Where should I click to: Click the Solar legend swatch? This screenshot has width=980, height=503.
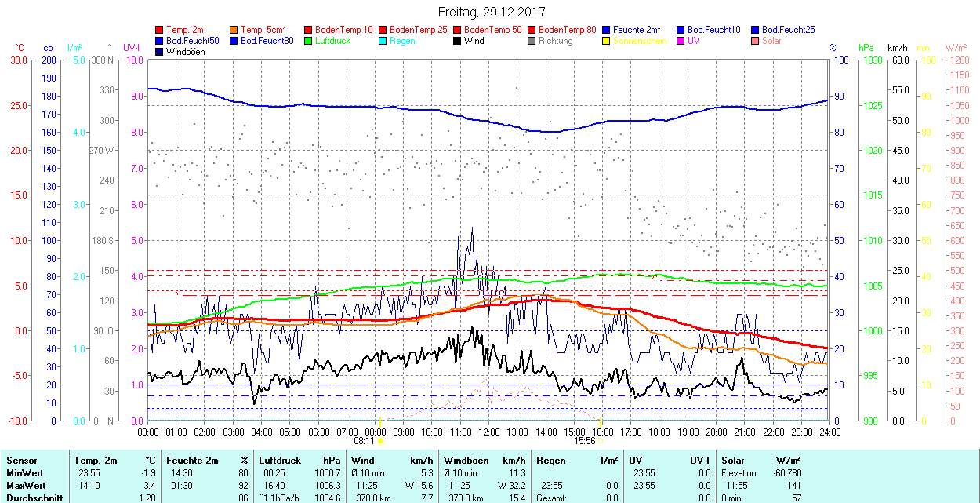[756, 41]
